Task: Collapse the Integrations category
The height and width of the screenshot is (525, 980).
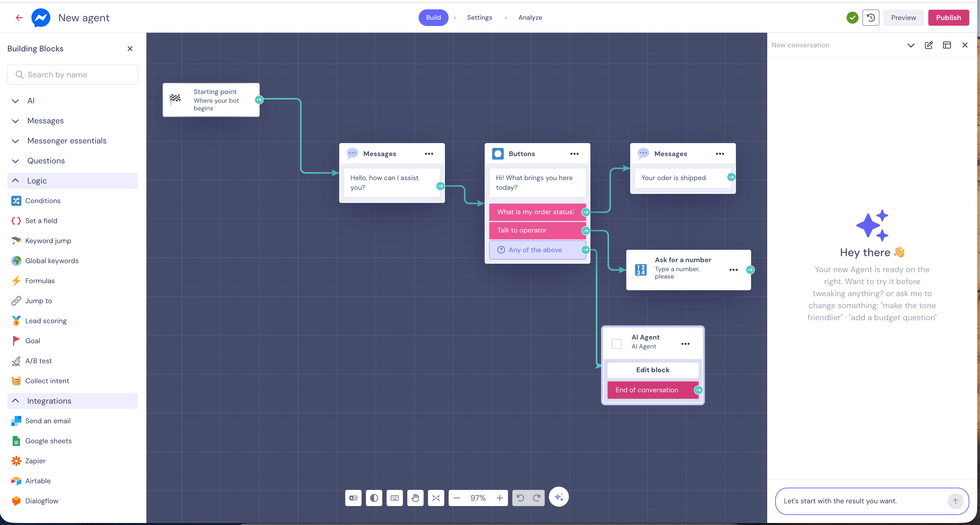Action: tap(73, 401)
